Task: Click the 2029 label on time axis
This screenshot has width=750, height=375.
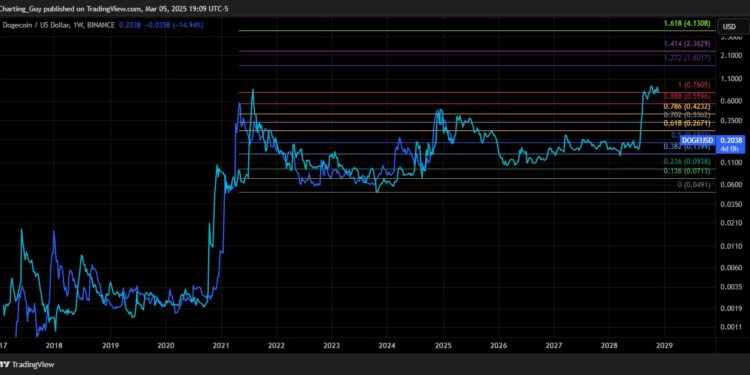Action: click(x=665, y=345)
